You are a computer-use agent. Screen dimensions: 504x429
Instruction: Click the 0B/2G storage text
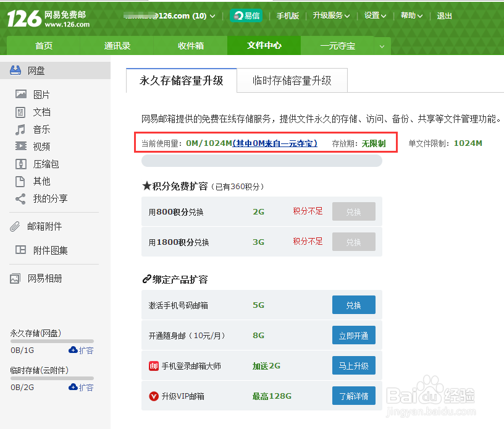(x=22, y=387)
